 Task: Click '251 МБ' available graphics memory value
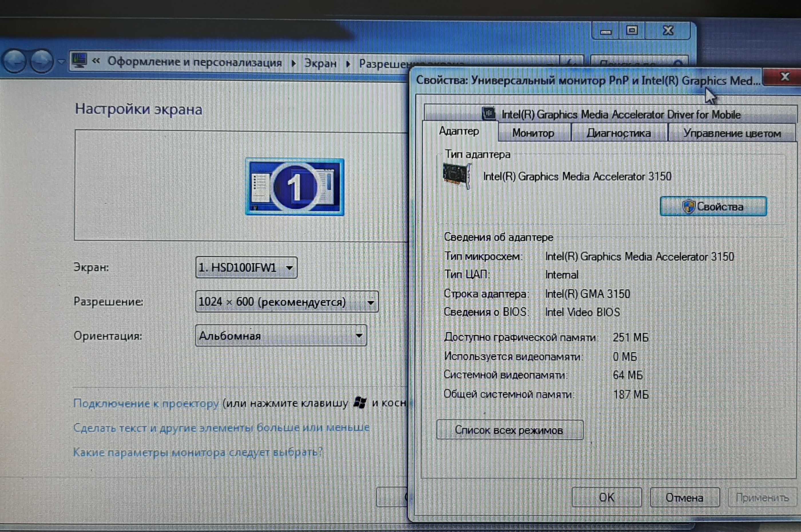click(x=630, y=338)
